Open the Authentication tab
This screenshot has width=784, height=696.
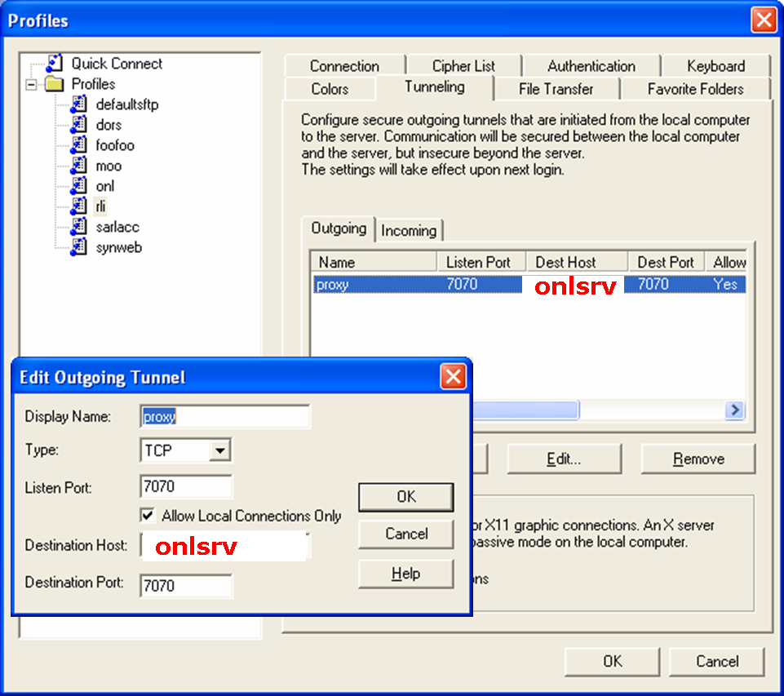point(591,66)
